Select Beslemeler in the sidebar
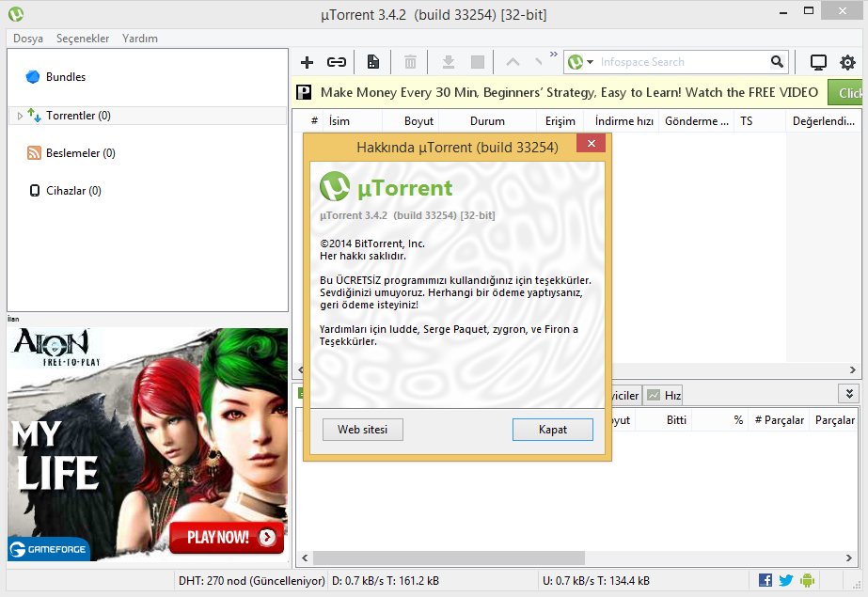868x597 pixels. click(x=80, y=153)
